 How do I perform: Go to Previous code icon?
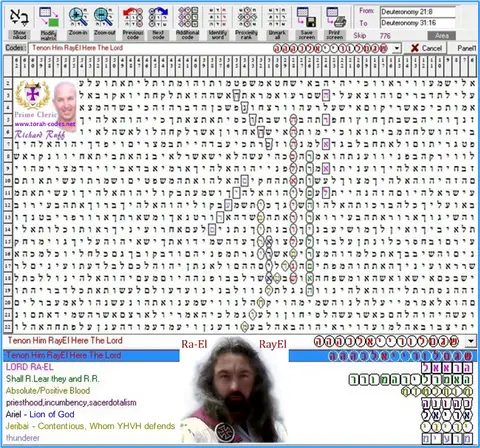133,17
